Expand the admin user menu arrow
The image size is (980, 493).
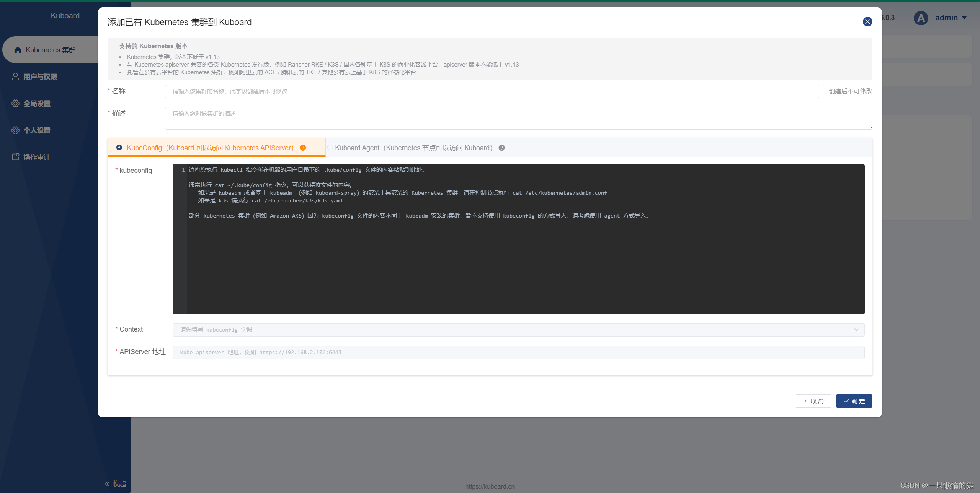[964, 18]
